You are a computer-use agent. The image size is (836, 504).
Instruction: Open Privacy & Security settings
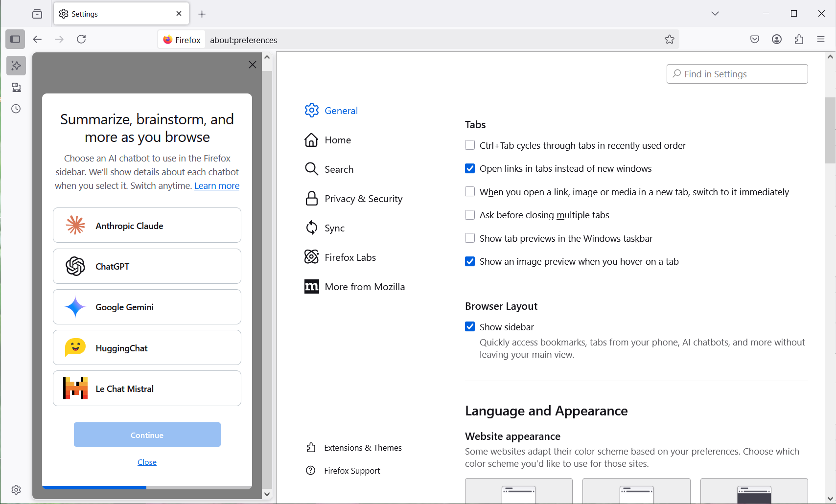pyautogui.click(x=353, y=199)
